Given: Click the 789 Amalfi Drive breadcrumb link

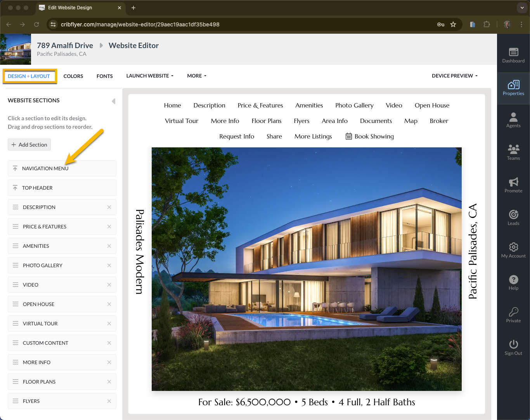Looking at the screenshot, I should point(65,45).
